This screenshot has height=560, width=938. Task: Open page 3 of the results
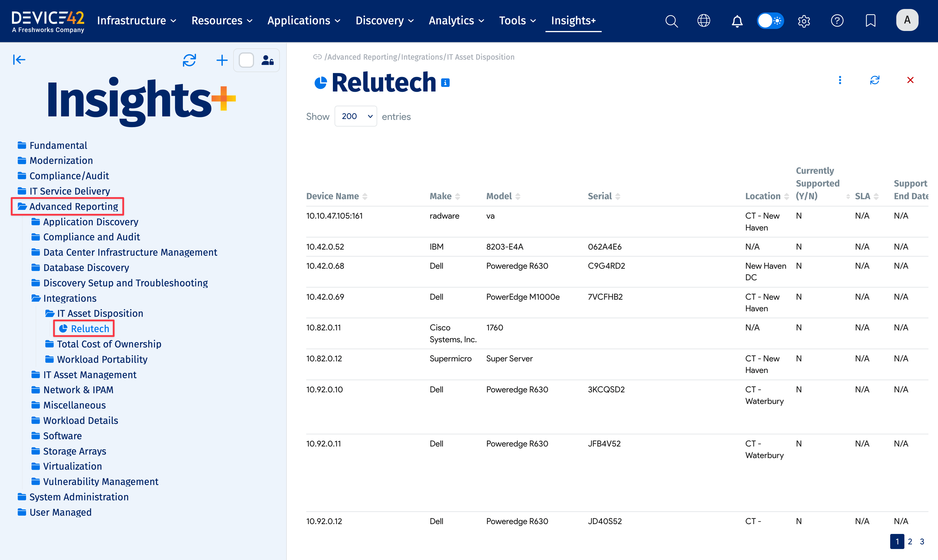click(922, 541)
